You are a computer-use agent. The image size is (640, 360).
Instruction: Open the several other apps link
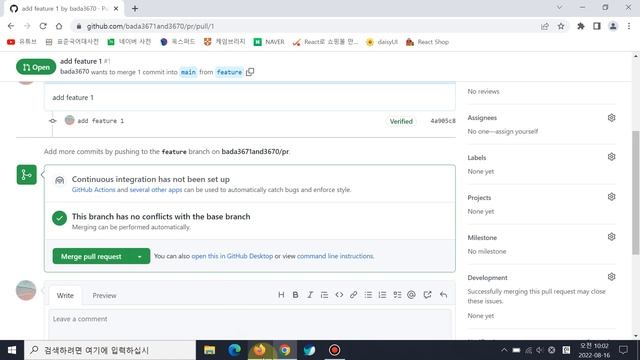tap(156, 190)
